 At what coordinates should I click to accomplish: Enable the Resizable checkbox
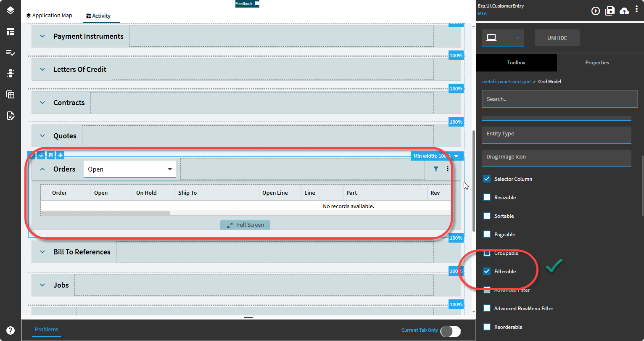click(487, 197)
